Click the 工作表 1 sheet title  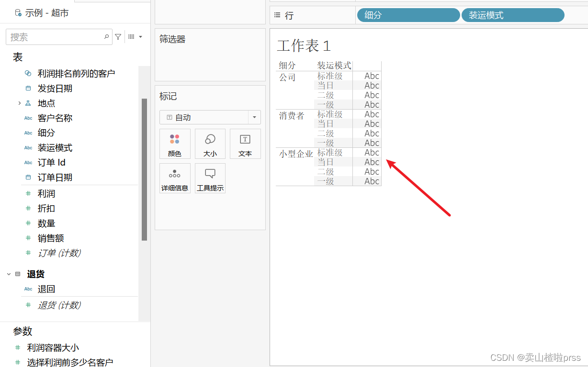click(303, 46)
